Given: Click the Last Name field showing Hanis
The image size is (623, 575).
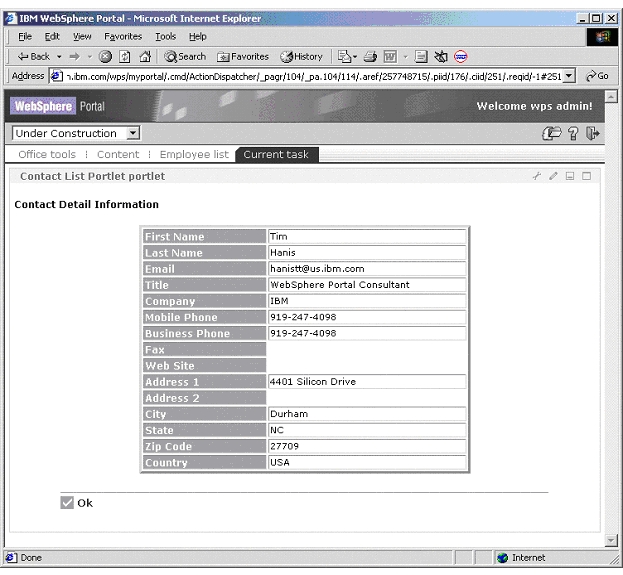Looking at the screenshot, I should (367, 253).
